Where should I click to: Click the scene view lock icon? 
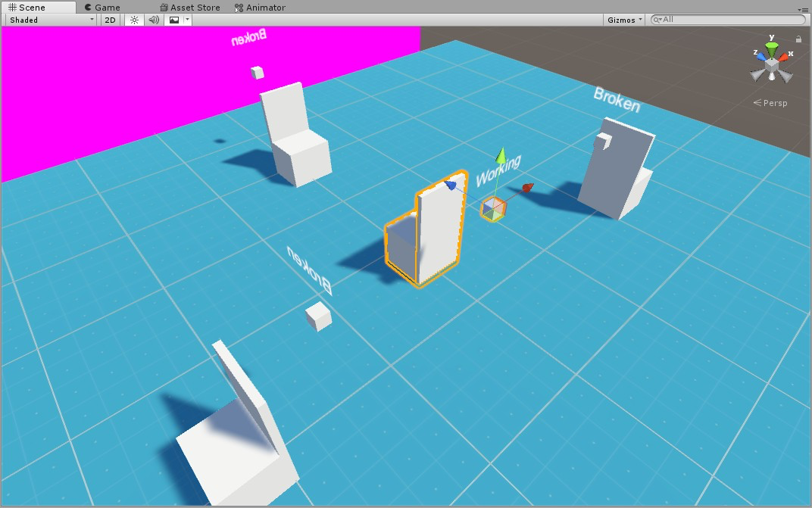coord(798,39)
